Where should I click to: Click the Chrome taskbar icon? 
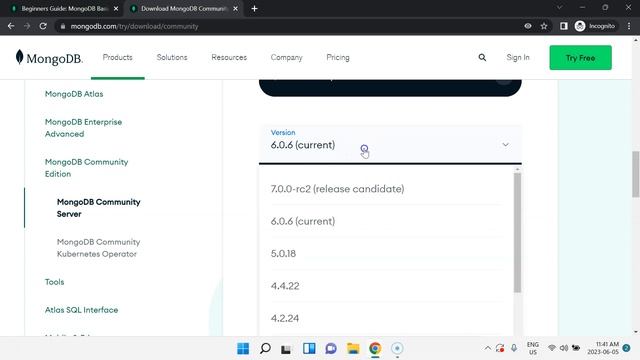(x=375, y=348)
